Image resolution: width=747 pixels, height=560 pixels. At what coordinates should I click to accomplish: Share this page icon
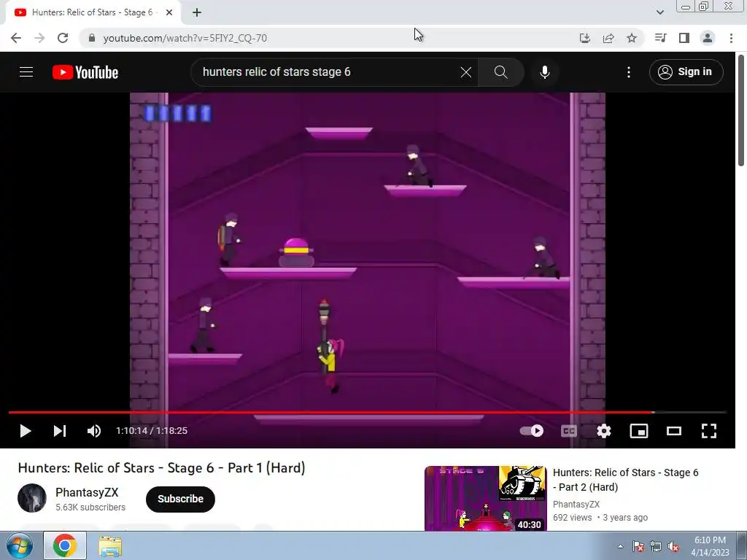coord(608,38)
